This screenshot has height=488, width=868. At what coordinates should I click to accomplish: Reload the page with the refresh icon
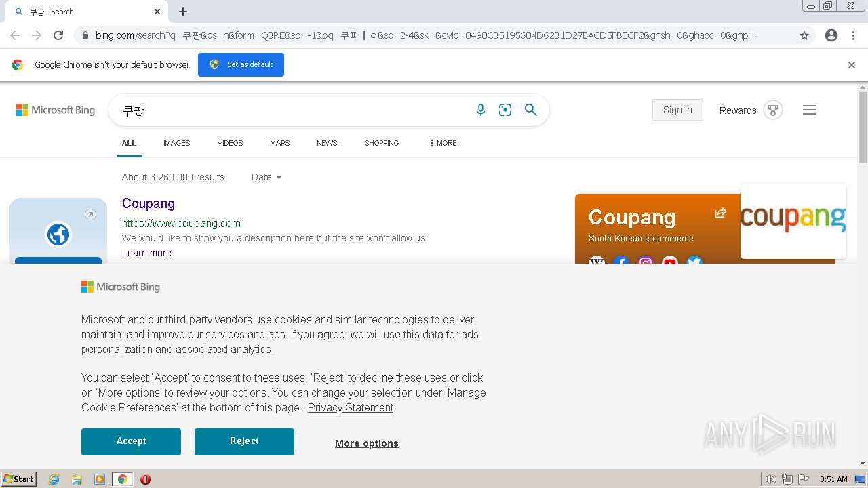pyautogui.click(x=58, y=35)
